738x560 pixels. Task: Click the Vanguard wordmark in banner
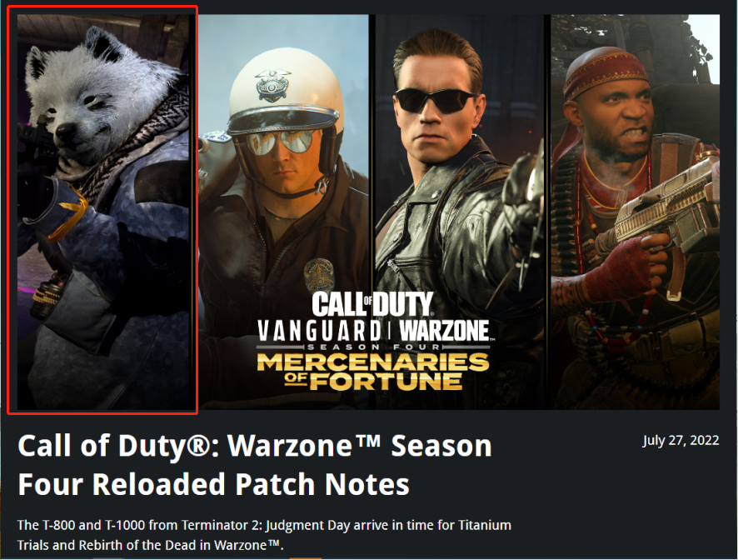(x=319, y=331)
